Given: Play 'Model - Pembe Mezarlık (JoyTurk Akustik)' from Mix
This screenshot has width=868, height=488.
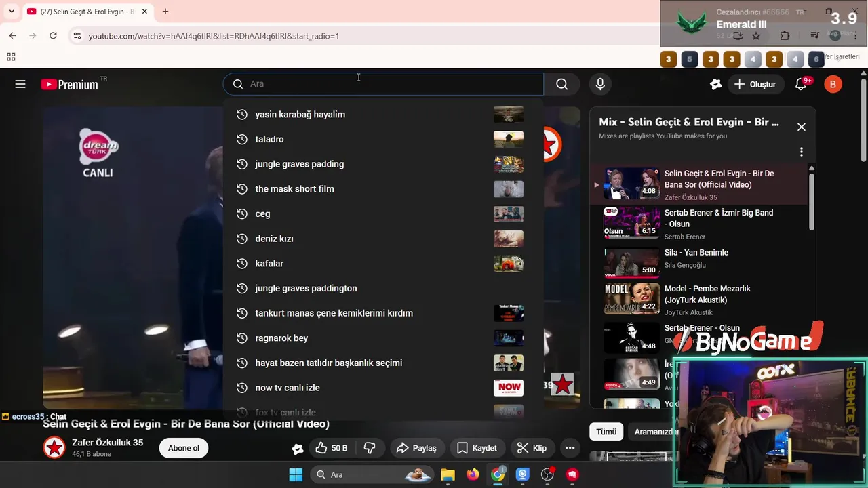Looking at the screenshot, I should pyautogui.click(x=700, y=299).
